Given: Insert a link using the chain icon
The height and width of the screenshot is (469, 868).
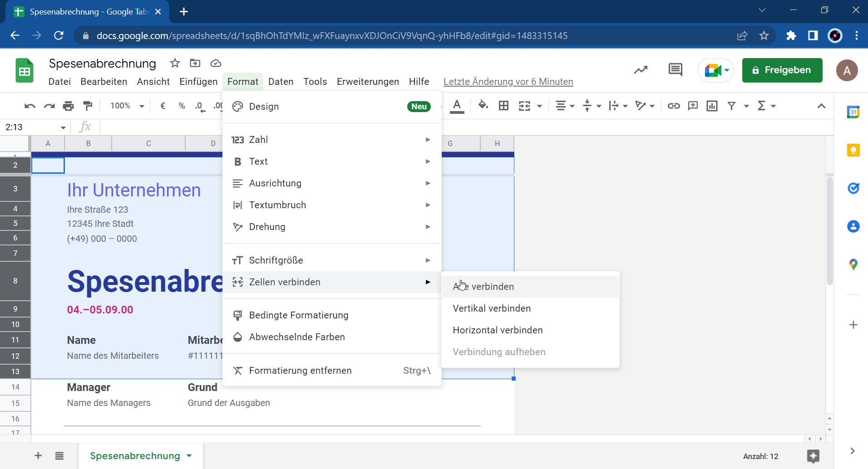Looking at the screenshot, I should click(x=674, y=106).
